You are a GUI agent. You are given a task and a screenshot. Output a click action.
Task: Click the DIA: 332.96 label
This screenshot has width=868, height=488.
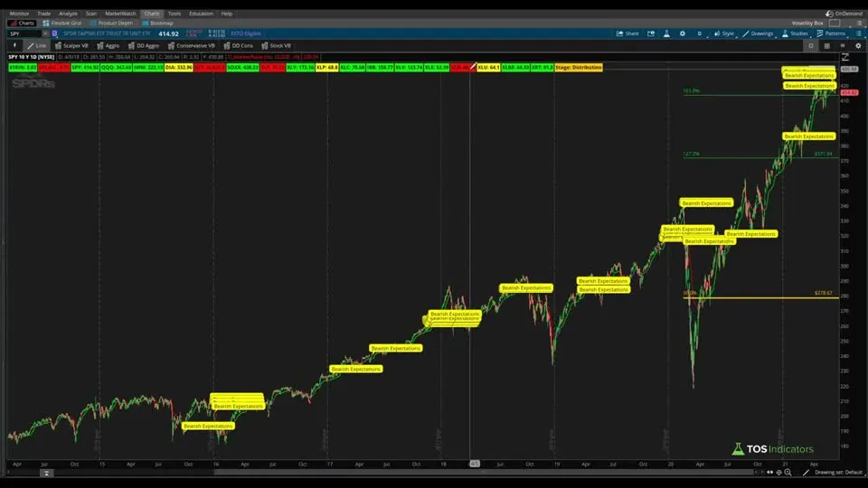coord(179,68)
